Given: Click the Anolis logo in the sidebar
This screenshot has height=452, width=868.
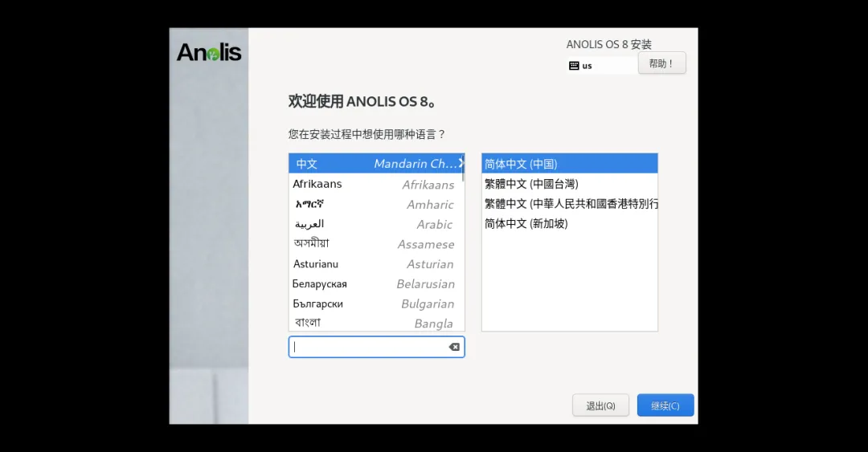Looking at the screenshot, I should pos(209,52).
